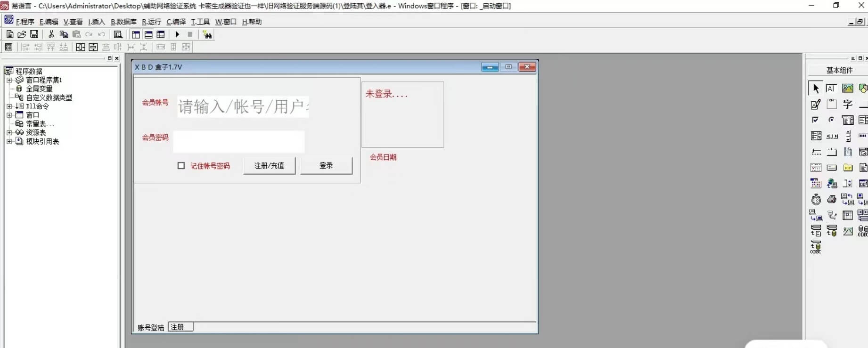Viewport: 868px width, 348px height.
Task: Select 未登录 label on form
Action: [386, 94]
